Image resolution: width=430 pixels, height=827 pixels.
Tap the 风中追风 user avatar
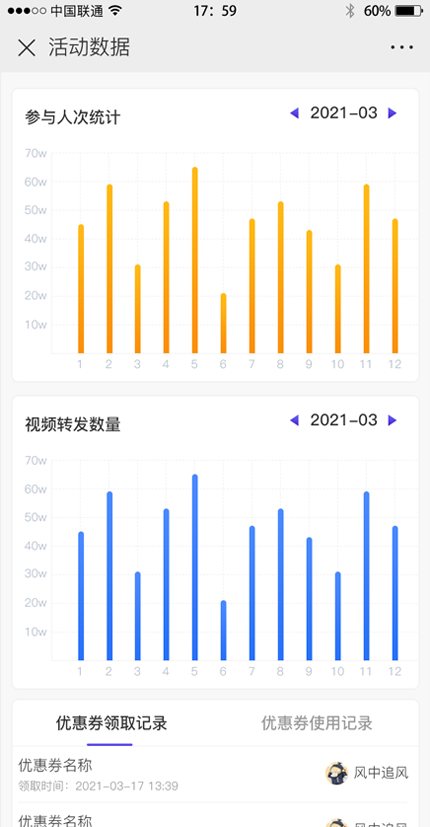click(337, 773)
